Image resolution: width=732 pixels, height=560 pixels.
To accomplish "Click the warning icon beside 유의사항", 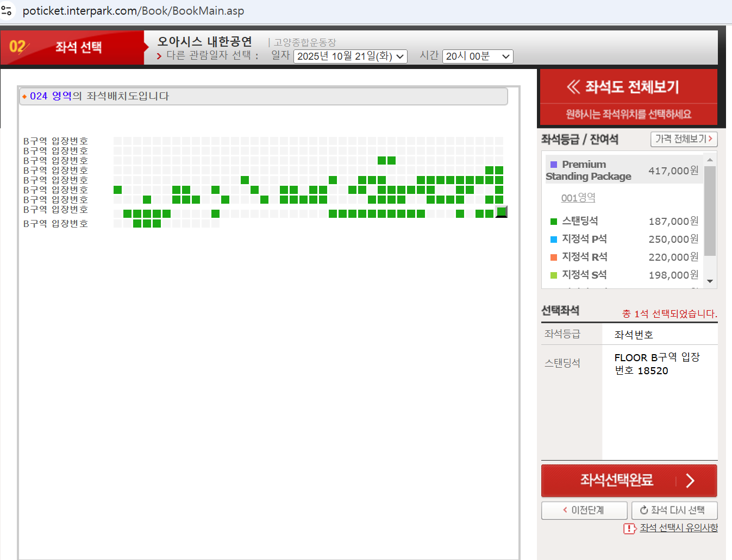I will (x=630, y=528).
